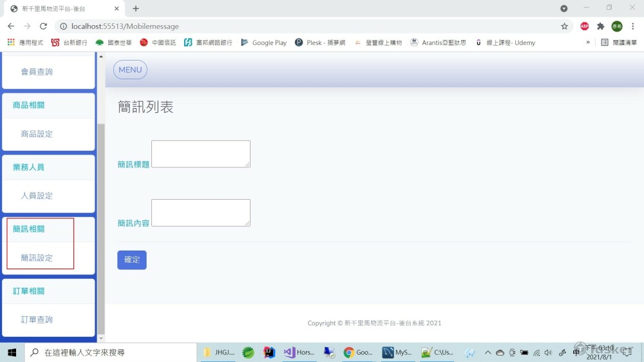Image resolution: width=644 pixels, height=362 pixels.
Task: Select 商品設定 sidebar item
Action: [x=37, y=134]
